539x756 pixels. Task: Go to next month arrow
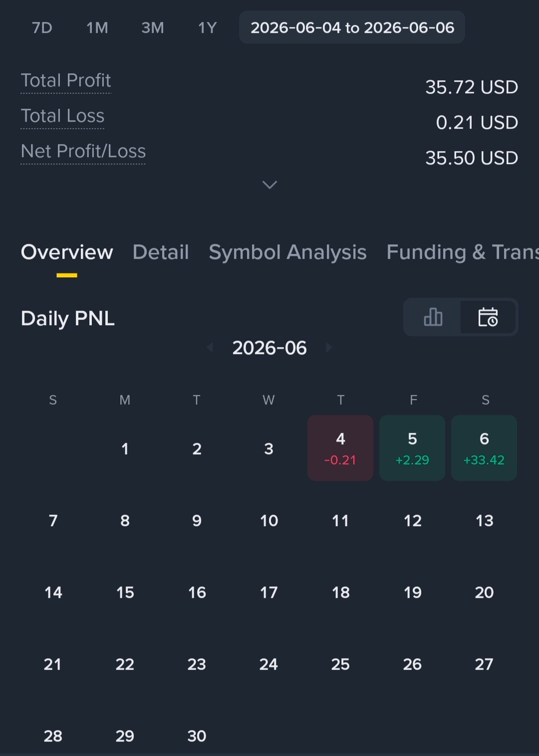(x=328, y=347)
